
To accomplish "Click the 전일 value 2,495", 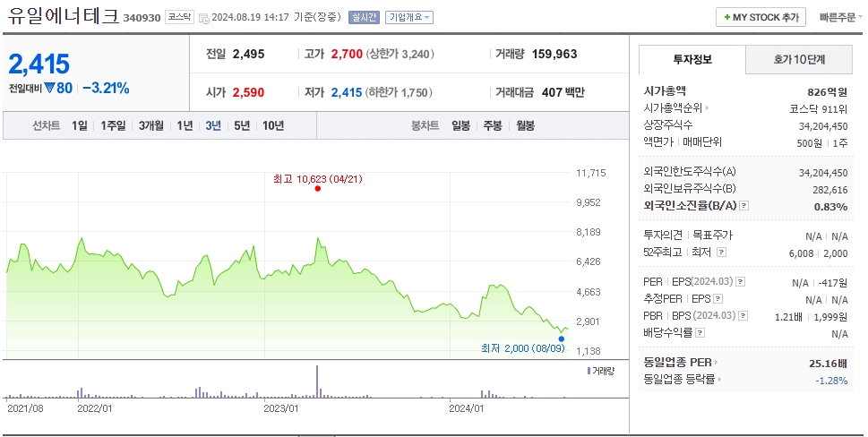I will click(x=248, y=55).
